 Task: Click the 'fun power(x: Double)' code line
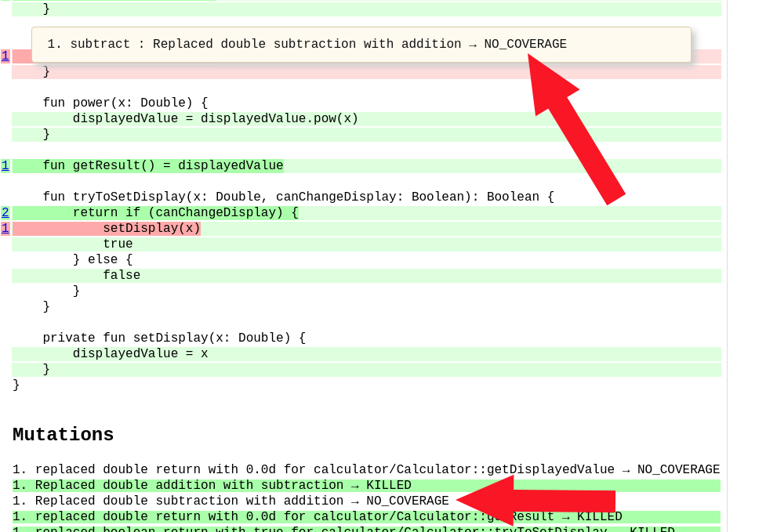coord(125,103)
